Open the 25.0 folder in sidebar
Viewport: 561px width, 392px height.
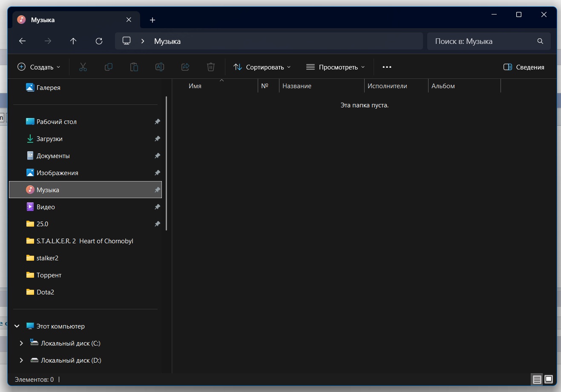point(85,224)
